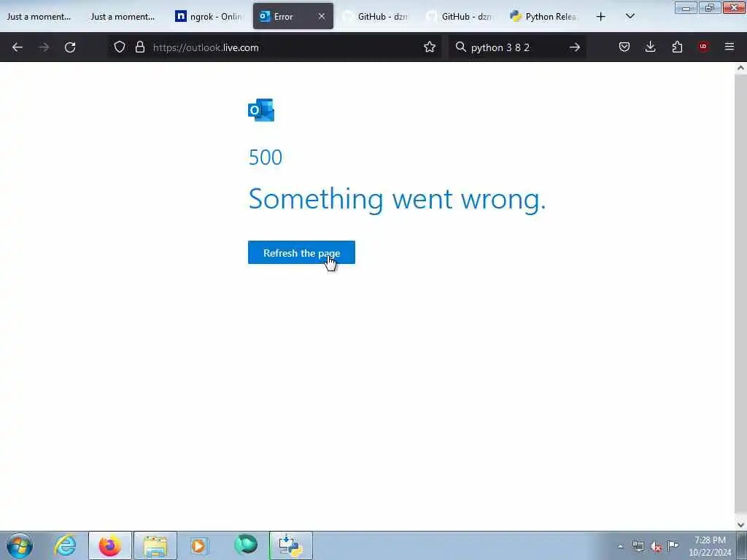Screen dimensions: 747x560
Task: Switch to the first Just a moment tab
Action: pyautogui.click(x=39, y=17)
